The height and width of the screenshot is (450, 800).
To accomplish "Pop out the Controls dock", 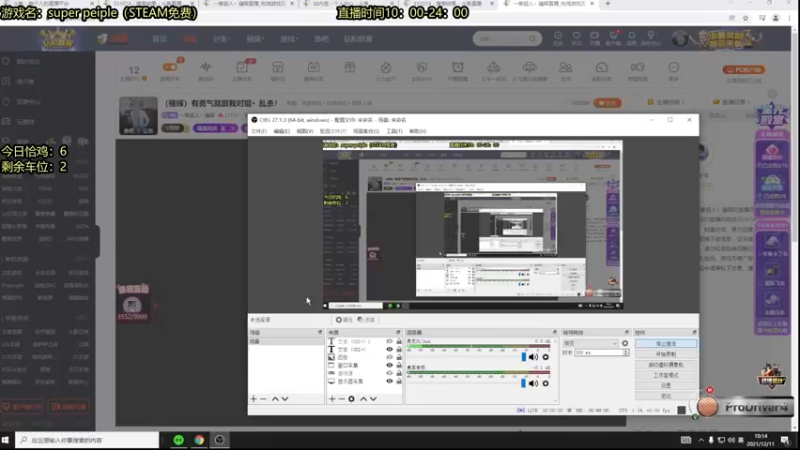I will [x=694, y=332].
